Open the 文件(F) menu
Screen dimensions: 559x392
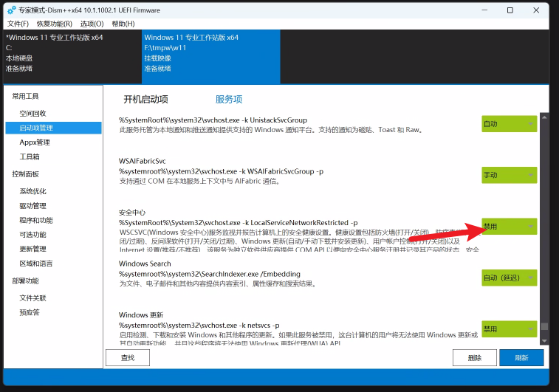click(18, 24)
